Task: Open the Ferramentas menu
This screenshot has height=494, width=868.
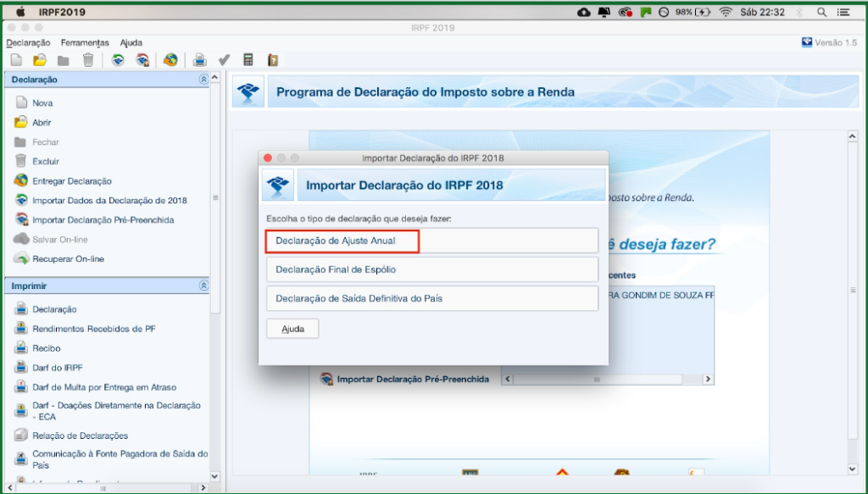Action: click(85, 42)
